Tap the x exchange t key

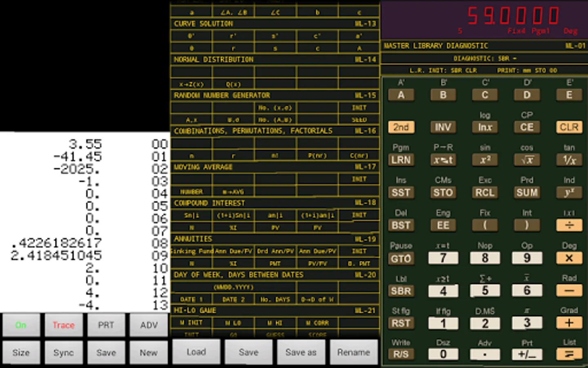443,160
